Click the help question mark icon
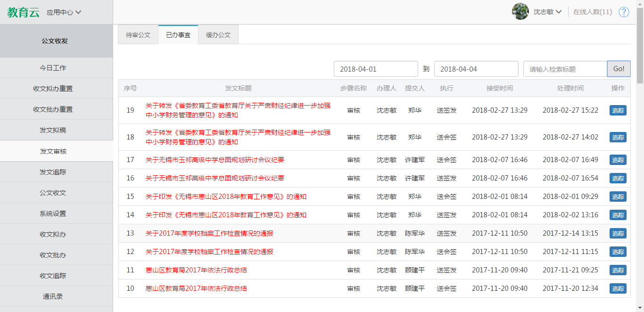This screenshot has width=644, height=312. (x=624, y=12)
